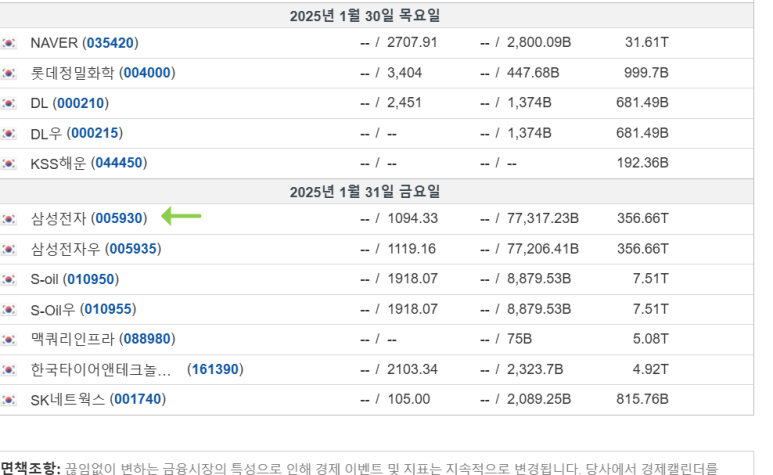Viewport: 773px width, 475px height.
Task: Select 삼성전자우 EPS forecast 1119.16
Action: click(x=411, y=249)
